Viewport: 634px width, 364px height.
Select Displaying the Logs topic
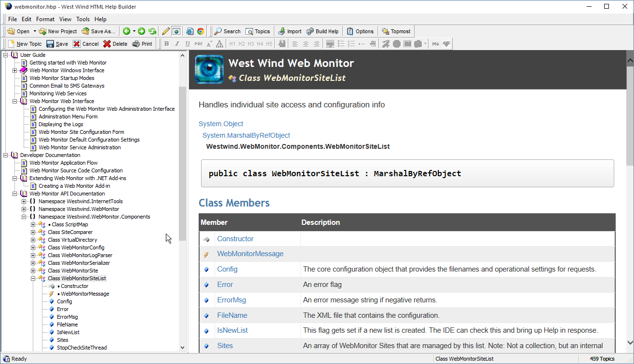point(61,124)
